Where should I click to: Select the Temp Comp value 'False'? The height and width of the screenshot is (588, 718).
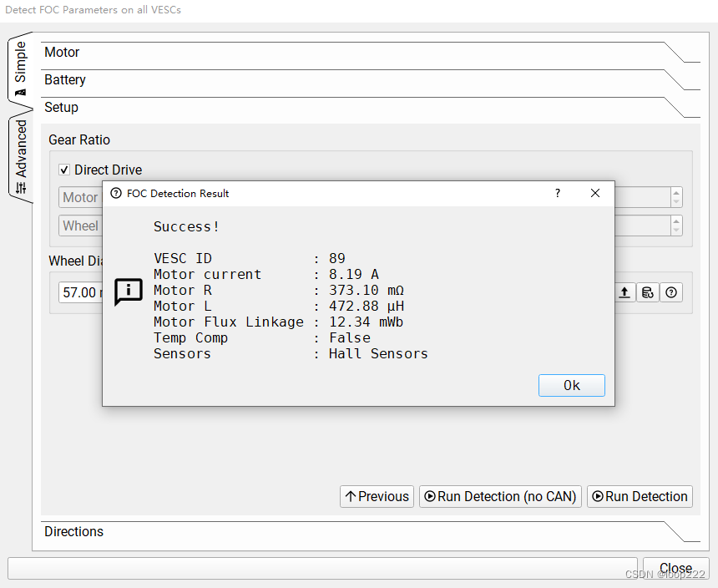pos(349,338)
